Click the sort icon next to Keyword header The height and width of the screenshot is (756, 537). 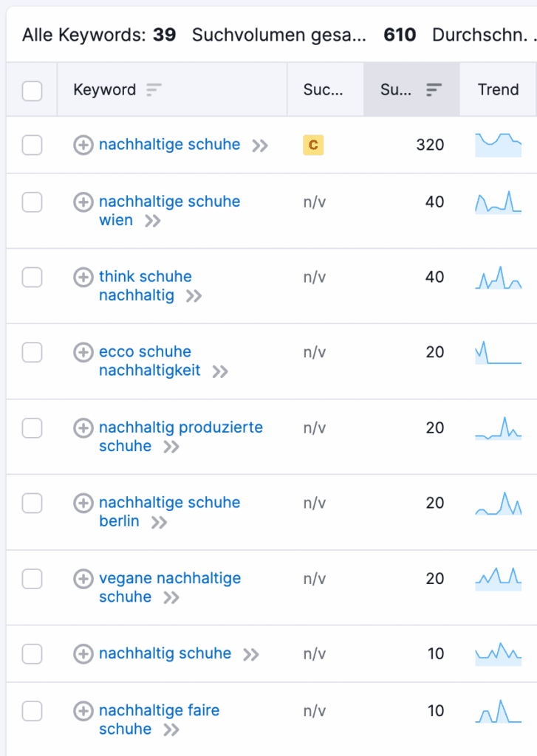[154, 90]
